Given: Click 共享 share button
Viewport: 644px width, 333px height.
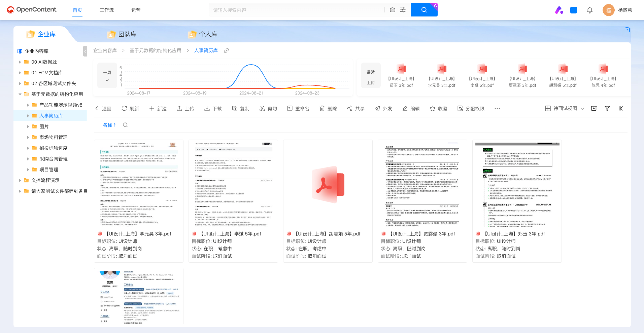Looking at the screenshot, I should 356,108.
